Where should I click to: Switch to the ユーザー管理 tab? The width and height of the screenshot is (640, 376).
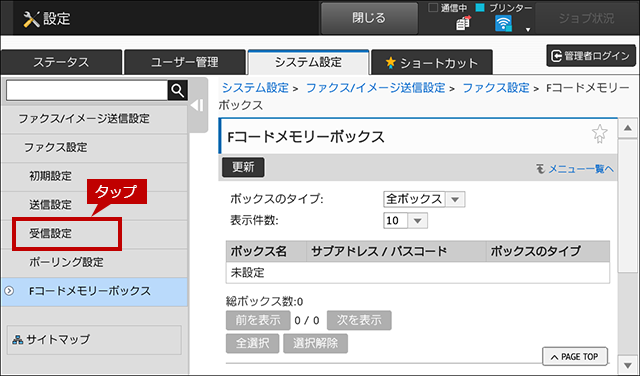click(184, 62)
